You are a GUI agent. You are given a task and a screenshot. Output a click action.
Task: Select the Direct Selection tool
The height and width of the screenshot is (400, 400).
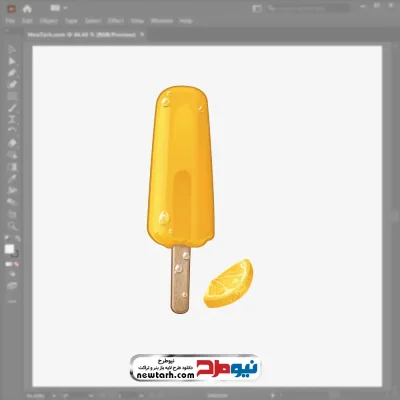(x=12, y=61)
